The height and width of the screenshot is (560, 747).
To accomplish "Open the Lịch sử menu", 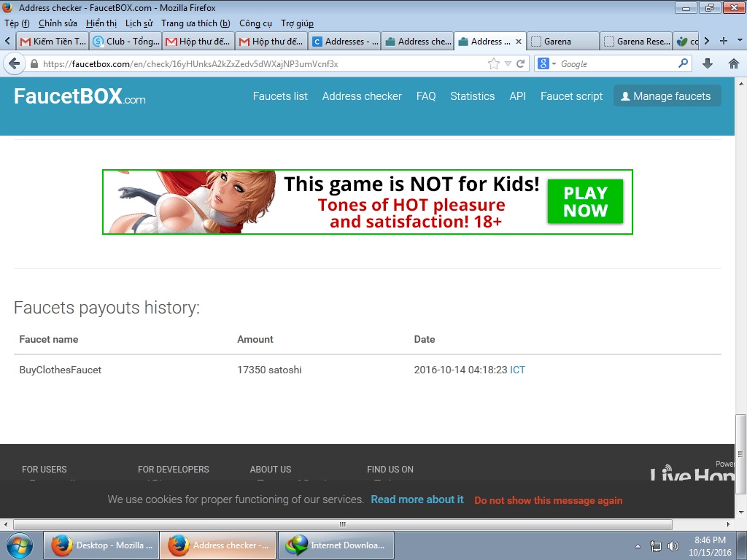I will click(139, 23).
